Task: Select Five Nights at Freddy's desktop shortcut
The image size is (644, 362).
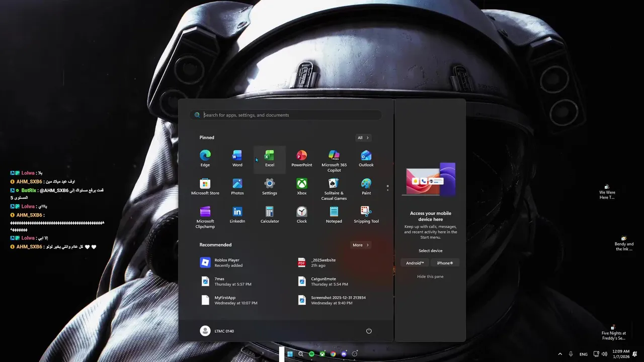Action: (x=614, y=333)
